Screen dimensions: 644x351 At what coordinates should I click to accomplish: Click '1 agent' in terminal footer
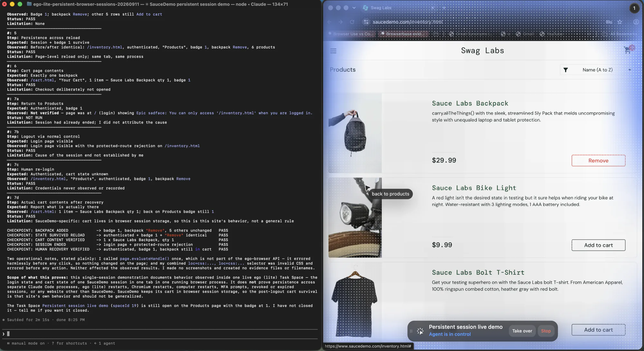pyautogui.click(x=107, y=343)
